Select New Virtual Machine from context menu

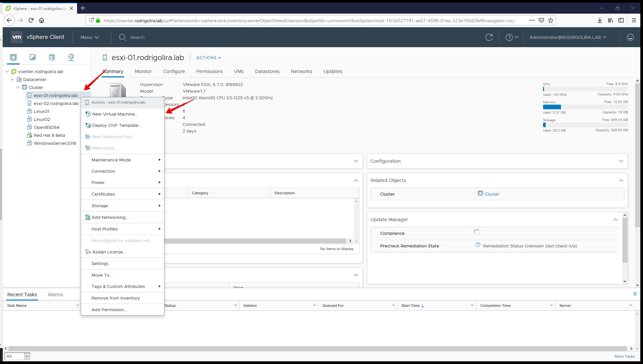click(115, 114)
